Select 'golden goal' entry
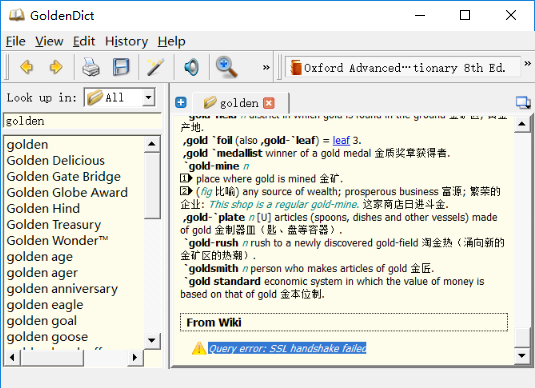 pyautogui.click(x=74, y=321)
